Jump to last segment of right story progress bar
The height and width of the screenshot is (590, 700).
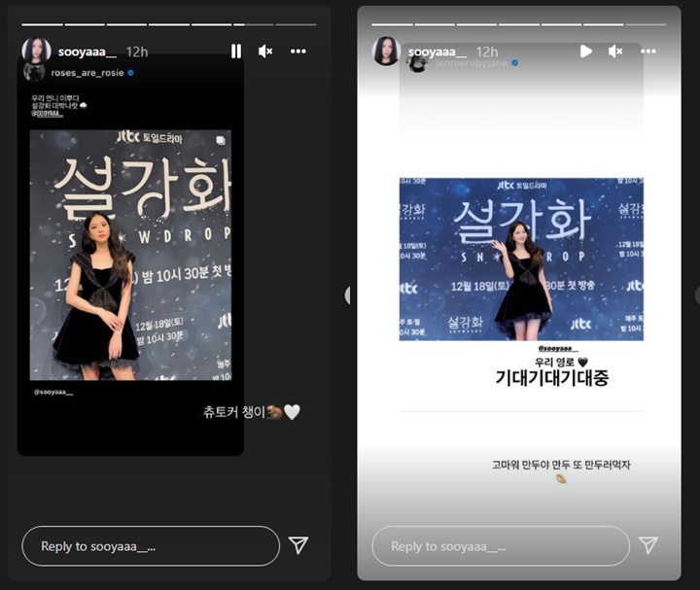pos(646,24)
